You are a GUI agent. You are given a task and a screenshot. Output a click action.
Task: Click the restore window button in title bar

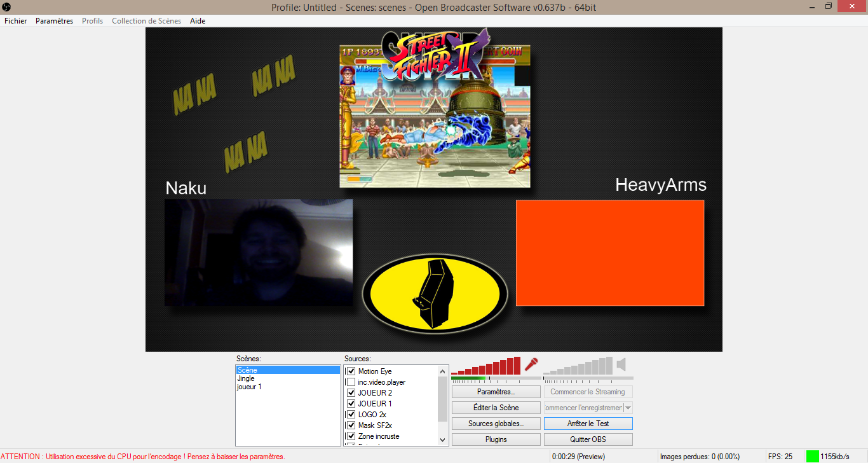(828, 6)
